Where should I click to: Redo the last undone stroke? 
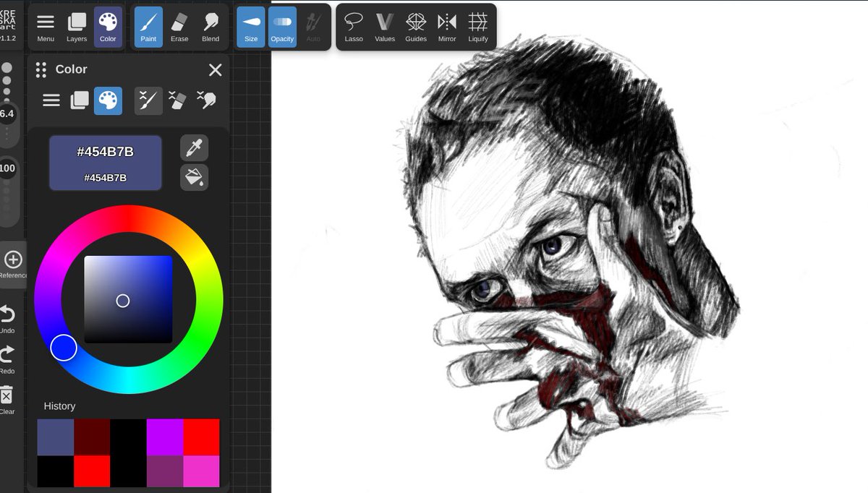click(x=7, y=359)
